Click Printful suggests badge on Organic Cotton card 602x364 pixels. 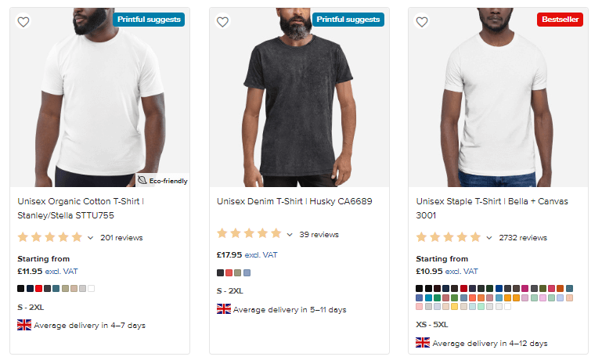tap(149, 20)
